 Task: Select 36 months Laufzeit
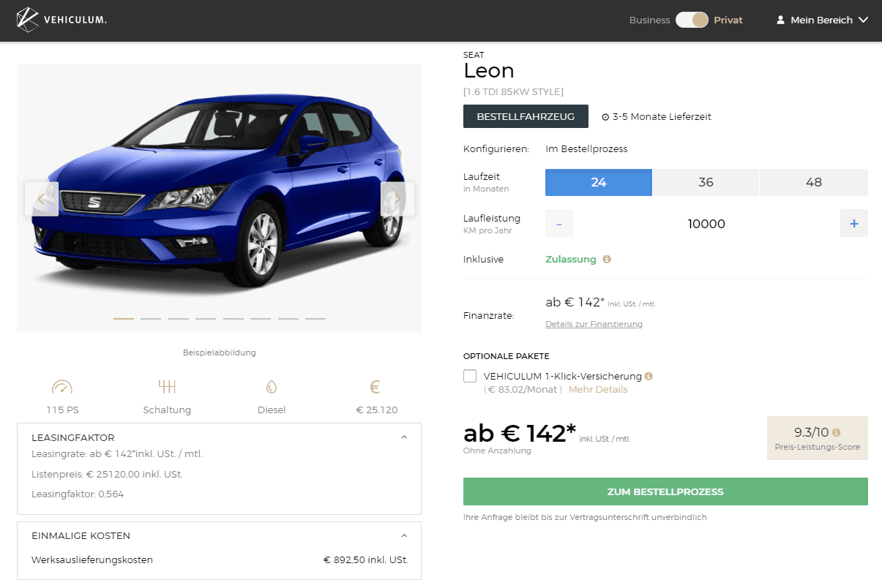tap(706, 183)
